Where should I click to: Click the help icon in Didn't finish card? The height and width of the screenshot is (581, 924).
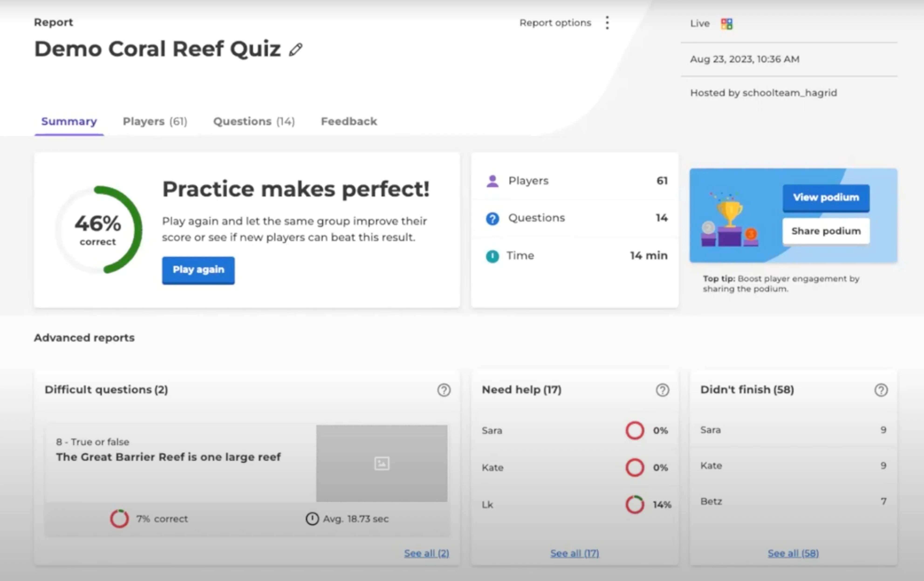881,390
